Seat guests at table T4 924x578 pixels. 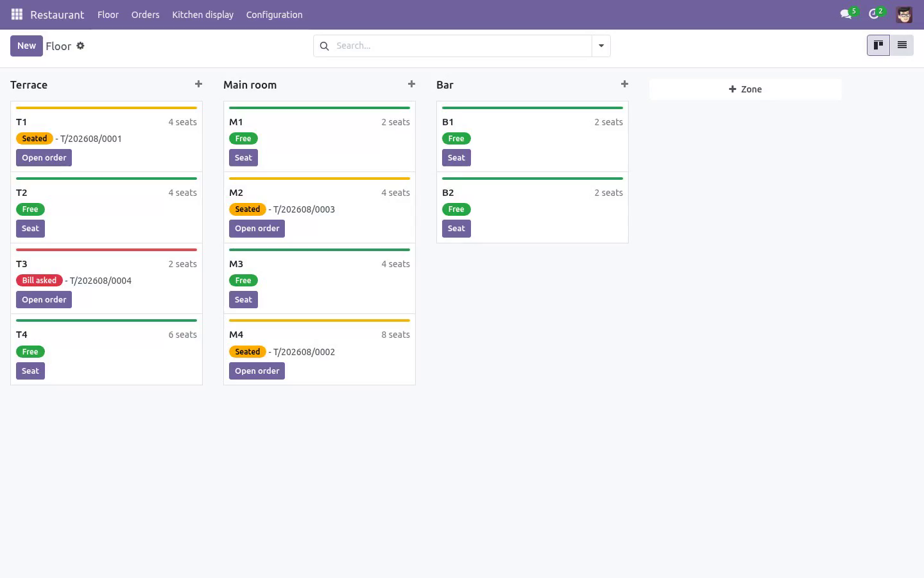coord(30,371)
